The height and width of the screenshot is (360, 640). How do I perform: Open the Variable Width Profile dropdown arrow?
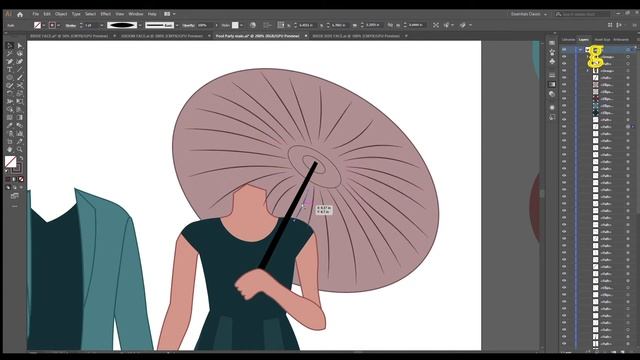[140, 25]
